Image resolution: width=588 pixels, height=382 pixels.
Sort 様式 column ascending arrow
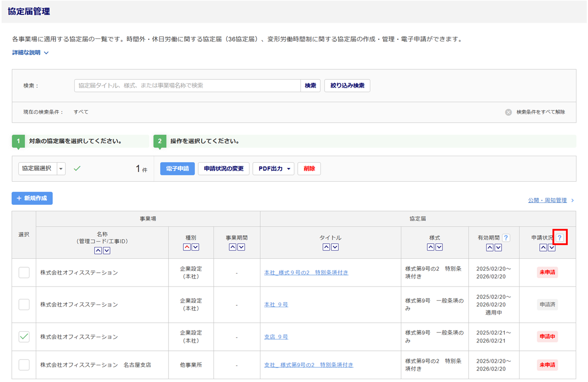click(x=430, y=247)
